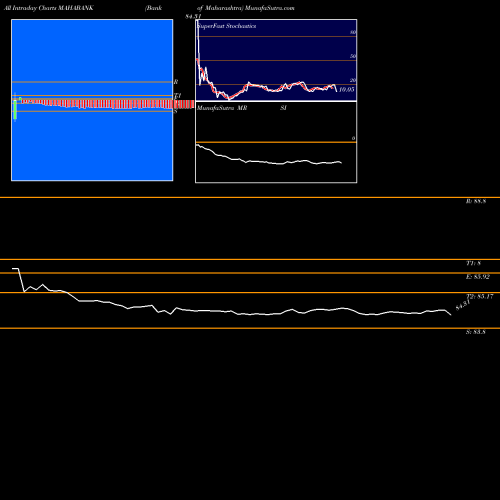
Task: Click the rotated '84.31' last price label
Action: 463,305
